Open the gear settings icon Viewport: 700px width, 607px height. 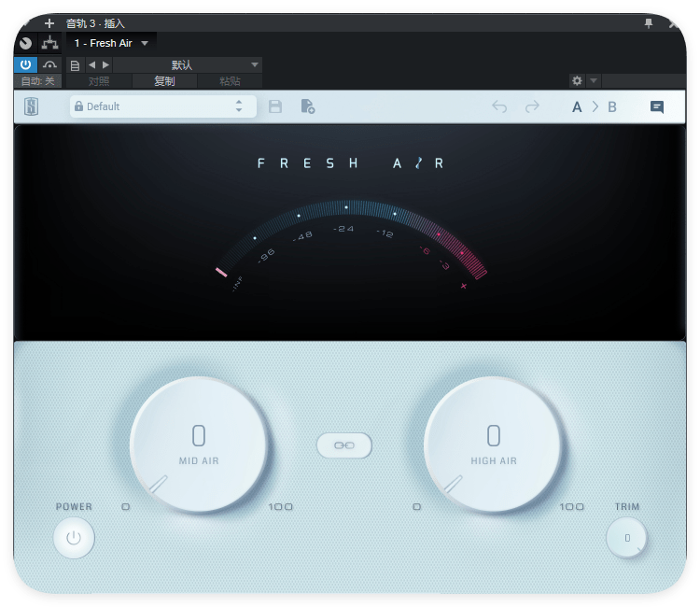tap(577, 81)
